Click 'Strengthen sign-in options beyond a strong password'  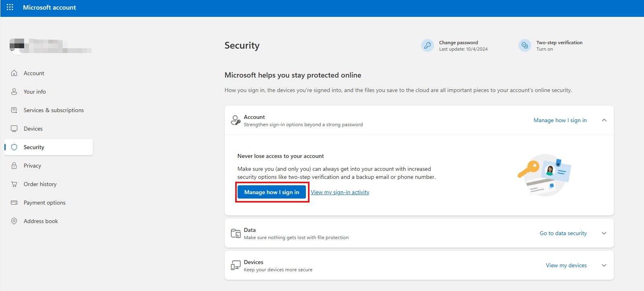[x=303, y=125]
